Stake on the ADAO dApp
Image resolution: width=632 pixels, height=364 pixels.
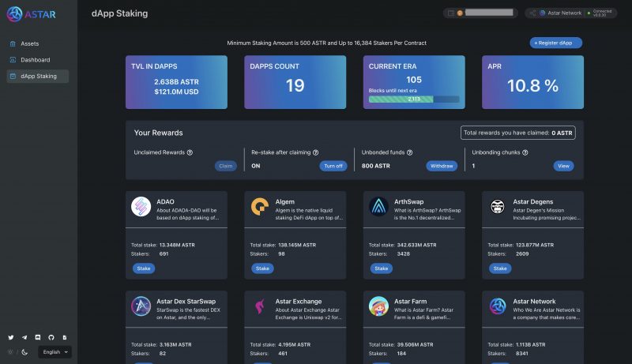click(144, 268)
